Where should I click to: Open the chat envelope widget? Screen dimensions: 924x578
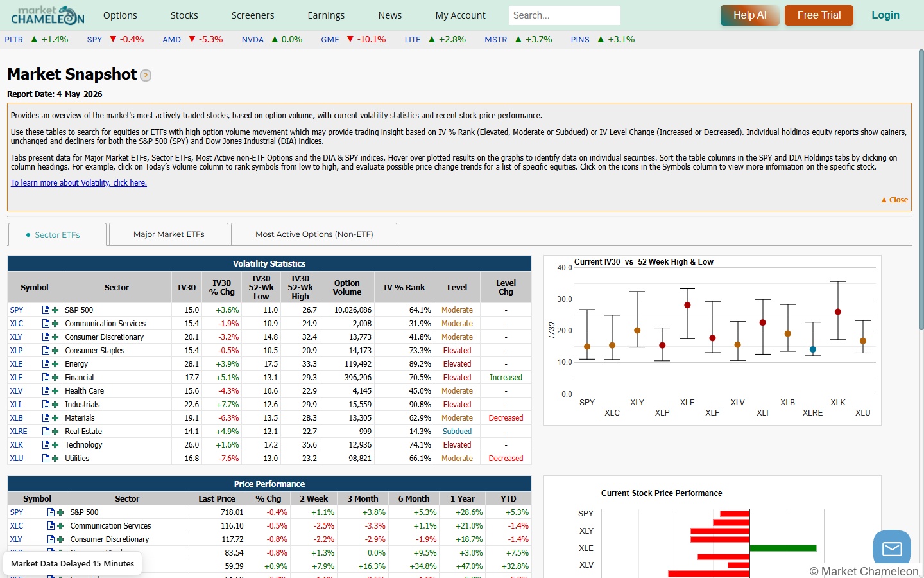tap(892, 548)
